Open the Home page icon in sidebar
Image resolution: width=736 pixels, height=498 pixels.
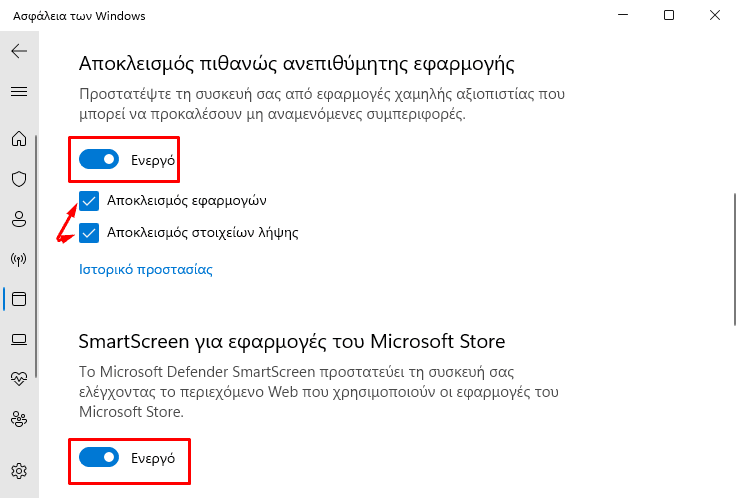(x=19, y=138)
